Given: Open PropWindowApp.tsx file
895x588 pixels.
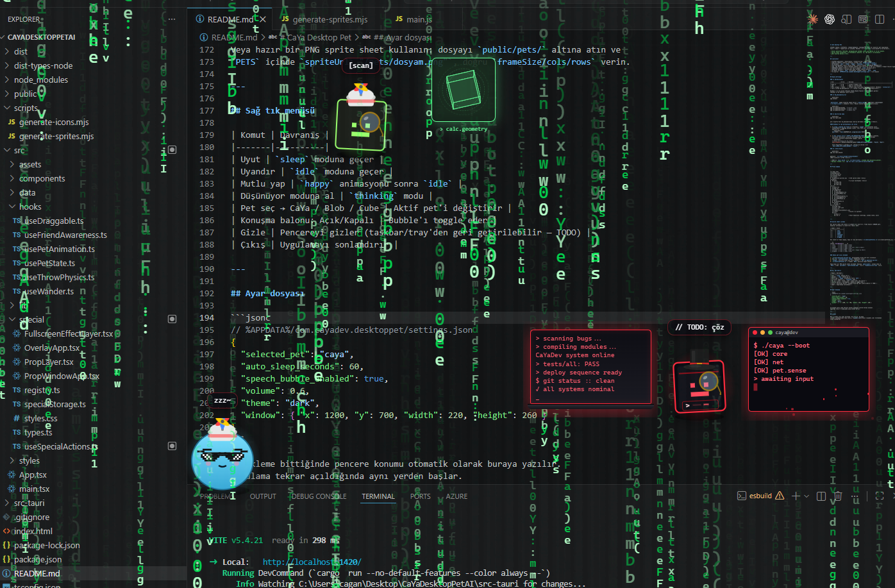Looking at the screenshot, I should pyautogui.click(x=62, y=376).
